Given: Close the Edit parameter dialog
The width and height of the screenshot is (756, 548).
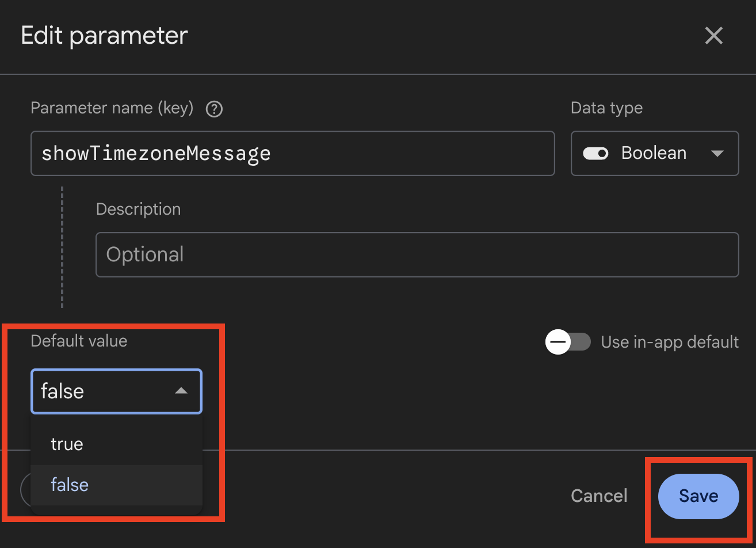Looking at the screenshot, I should (x=713, y=36).
